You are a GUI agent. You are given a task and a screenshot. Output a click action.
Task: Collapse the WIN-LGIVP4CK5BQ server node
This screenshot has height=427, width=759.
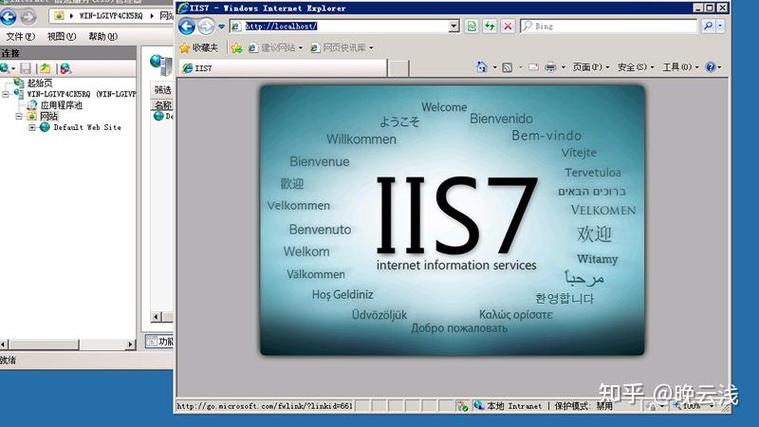[5, 94]
